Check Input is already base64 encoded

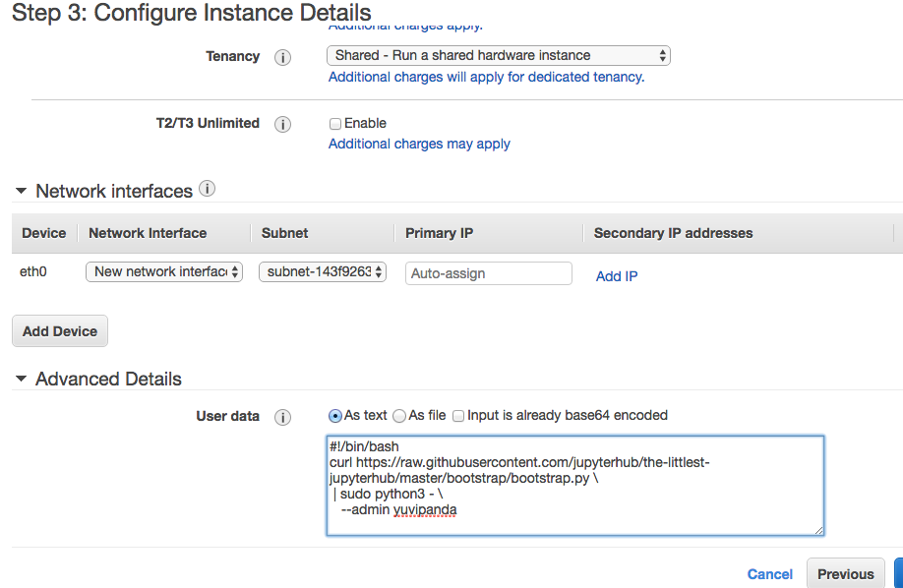point(459,416)
